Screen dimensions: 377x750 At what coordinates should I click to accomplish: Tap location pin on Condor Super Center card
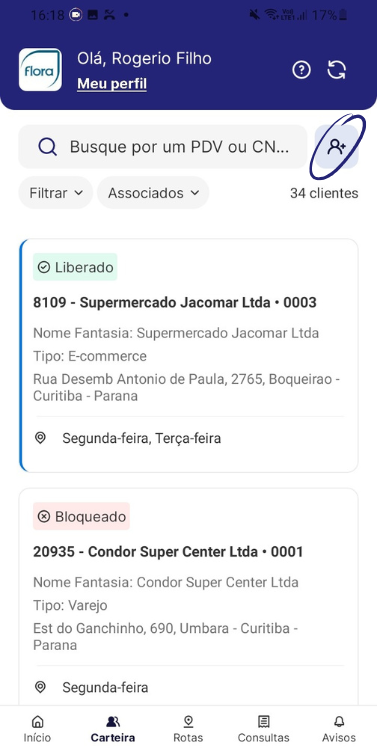(41, 687)
